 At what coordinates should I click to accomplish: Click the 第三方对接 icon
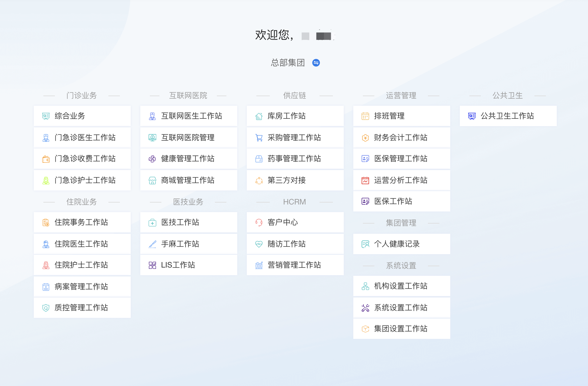point(259,181)
